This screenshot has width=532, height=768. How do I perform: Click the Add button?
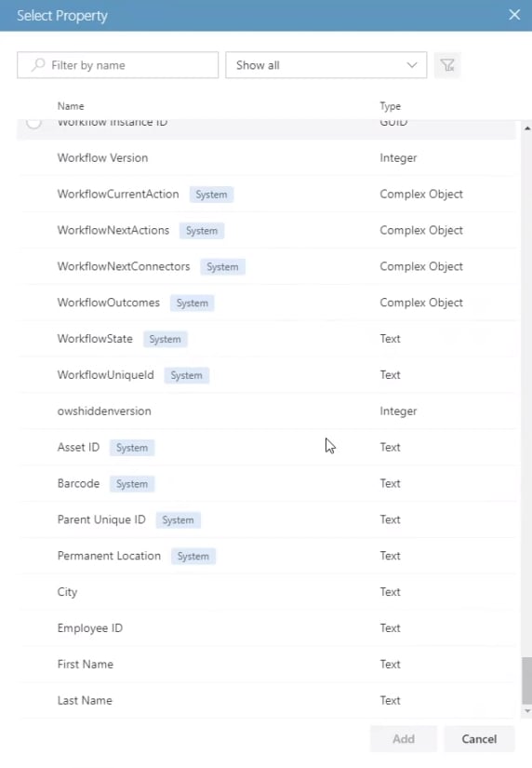[404, 738]
